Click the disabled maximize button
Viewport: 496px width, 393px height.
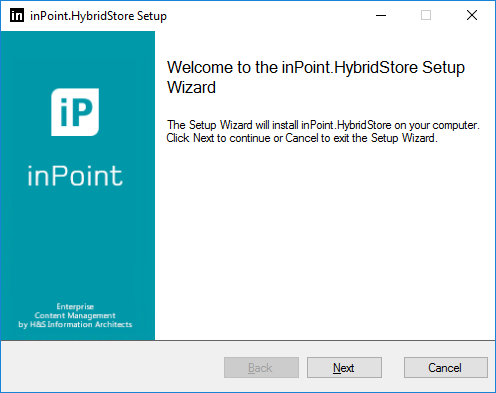pos(426,15)
